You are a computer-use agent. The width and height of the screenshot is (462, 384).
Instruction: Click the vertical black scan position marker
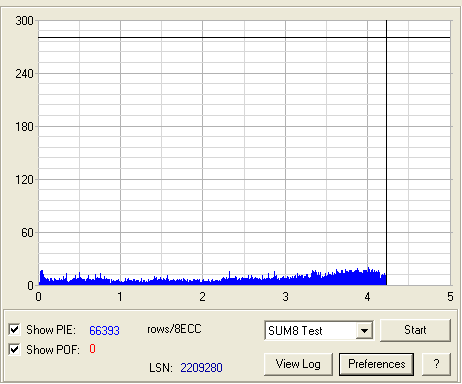386,153
